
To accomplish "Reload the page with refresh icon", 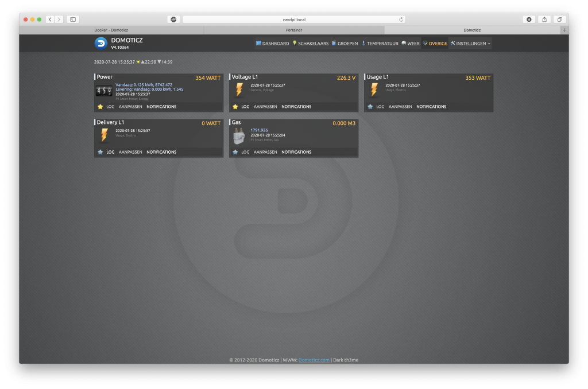I will click(401, 20).
